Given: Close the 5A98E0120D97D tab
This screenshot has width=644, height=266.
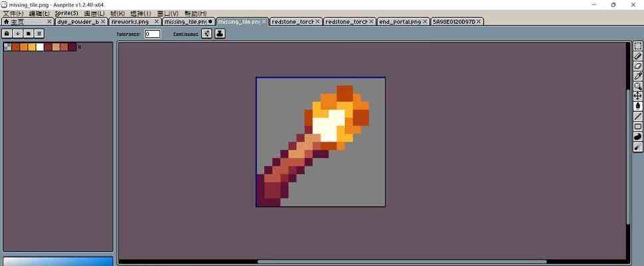Looking at the screenshot, I should (x=479, y=21).
